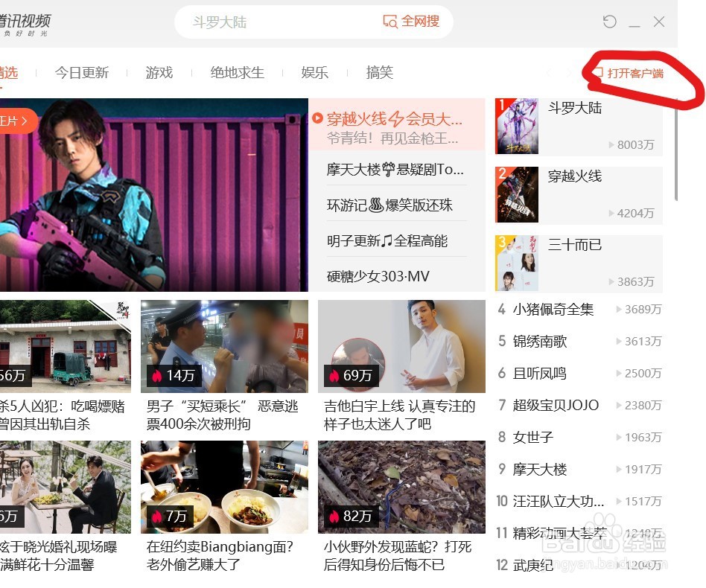Click the play icon beside 穿越火线 headline
Screen dimensions: 706x588
click(x=317, y=118)
